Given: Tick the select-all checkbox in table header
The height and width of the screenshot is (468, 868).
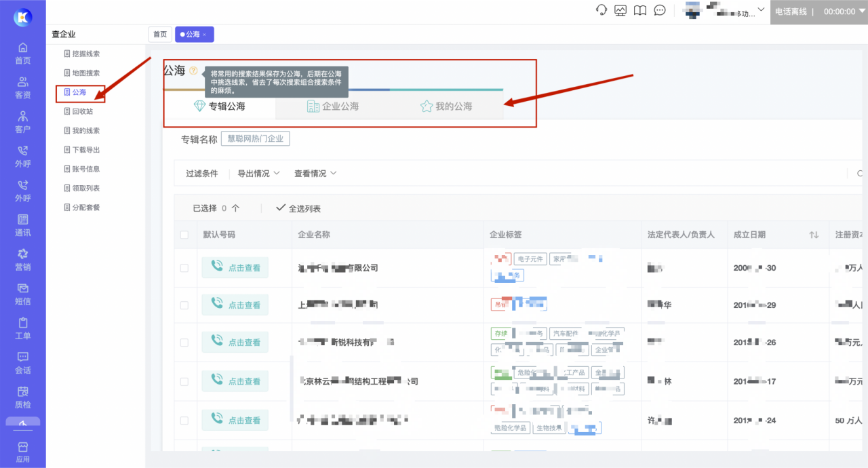Looking at the screenshot, I should (184, 235).
